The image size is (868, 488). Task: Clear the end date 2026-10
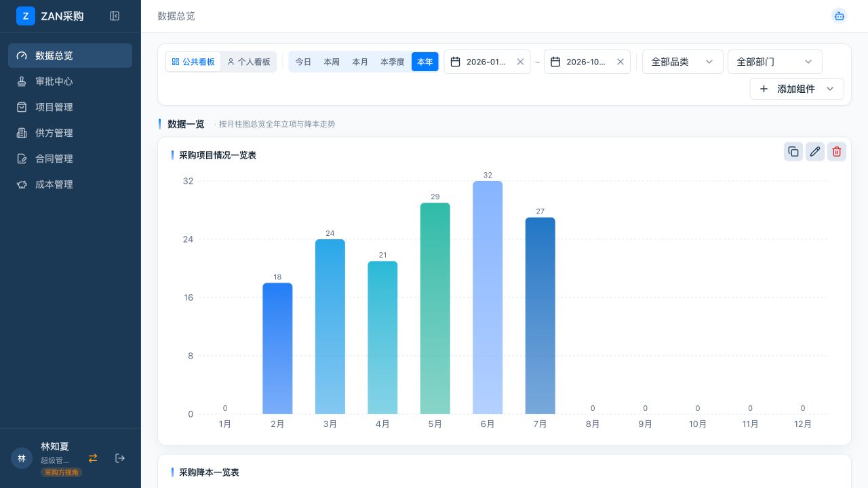click(x=620, y=62)
